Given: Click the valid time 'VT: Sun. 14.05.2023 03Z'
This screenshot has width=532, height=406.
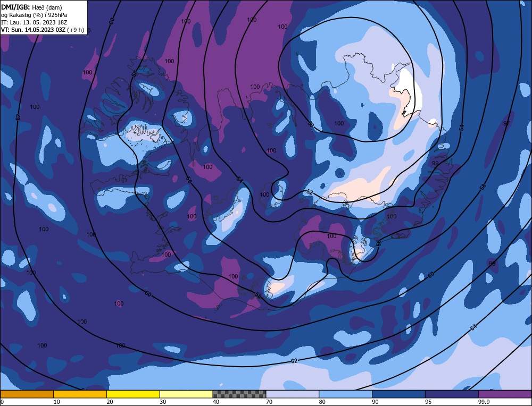Looking at the screenshot, I should pyautogui.click(x=33, y=30).
